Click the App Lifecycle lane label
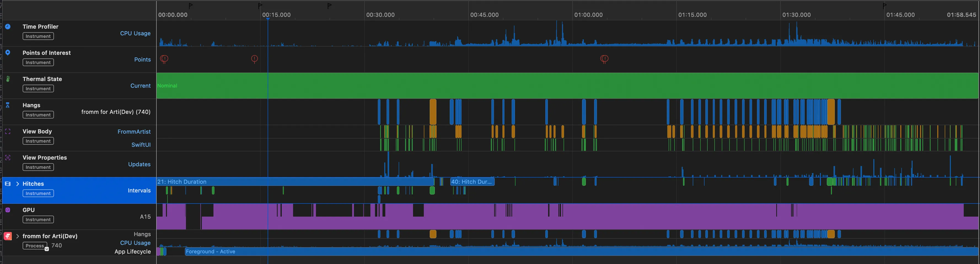This screenshot has width=980, height=264. click(x=133, y=252)
